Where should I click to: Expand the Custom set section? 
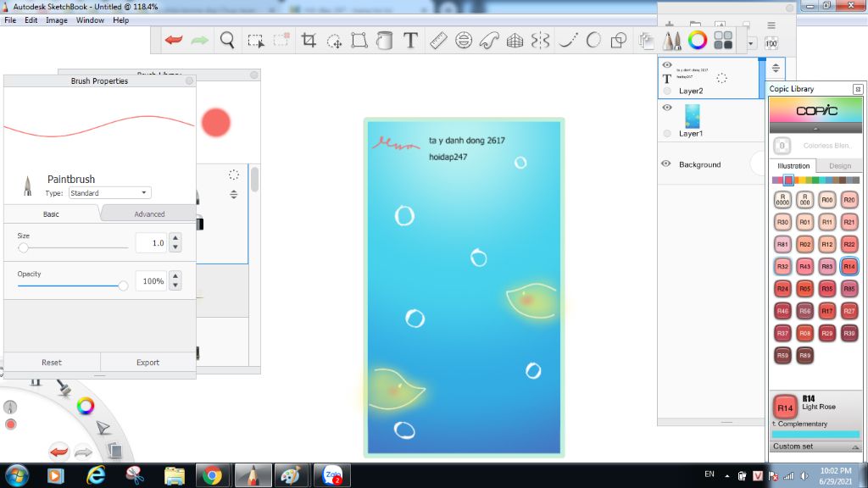(815, 446)
